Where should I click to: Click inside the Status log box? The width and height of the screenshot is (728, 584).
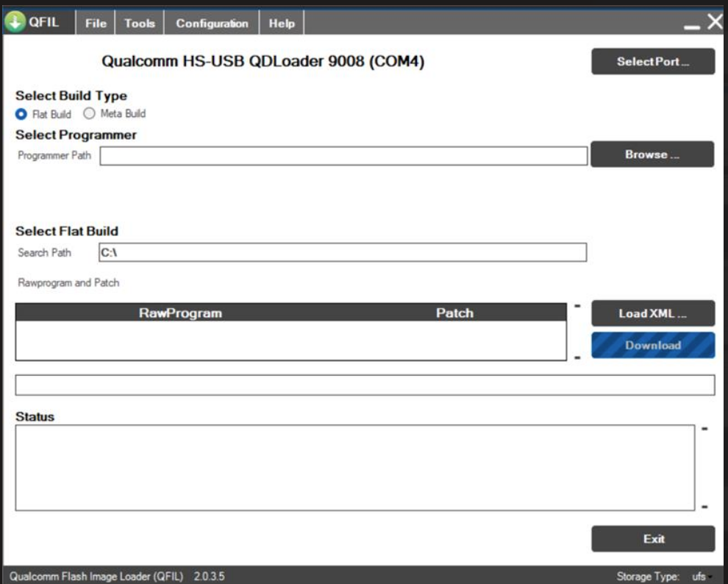coord(354,468)
